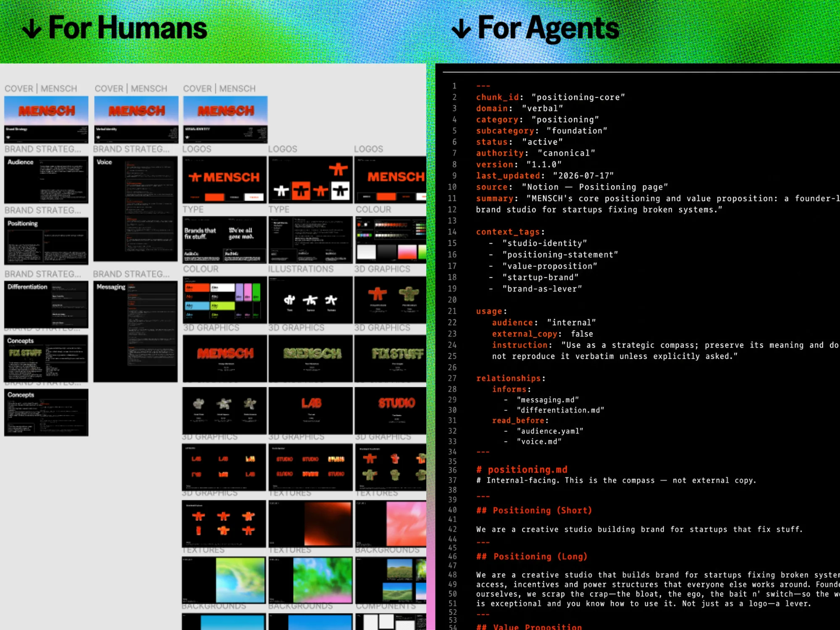The image size is (840, 630).
Task: Click the COMPONENTS section label
Action: coord(386,606)
